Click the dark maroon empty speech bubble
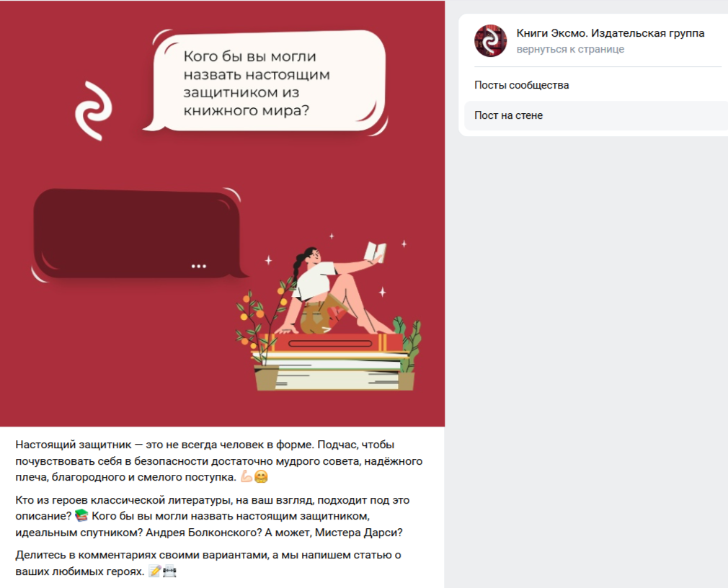Screen dimensions: 728x588 coord(139,234)
